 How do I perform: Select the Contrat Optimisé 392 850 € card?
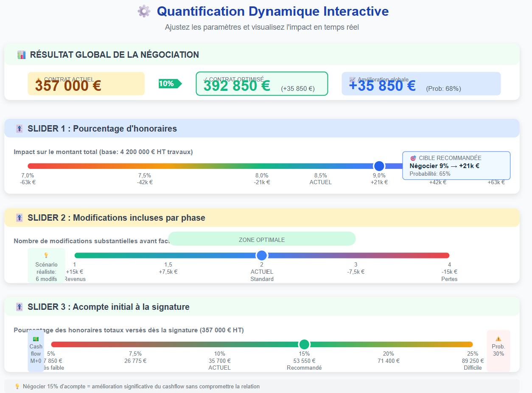[x=262, y=84]
